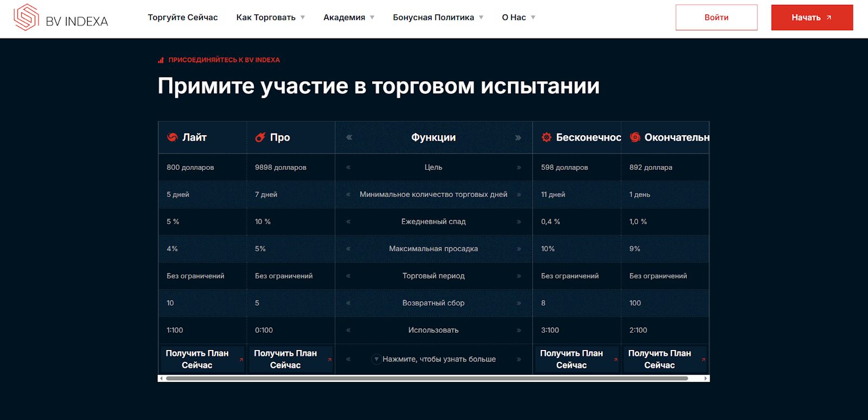This screenshot has width=868, height=420.
Task: Click the bar chart icon near ПРИСОЕДИНЯЙТЕСЬ
Action: (161, 60)
